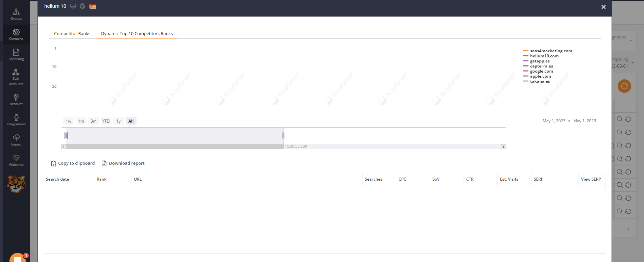Sort by CPC column

pyautogui.click(x=402, y=179)
